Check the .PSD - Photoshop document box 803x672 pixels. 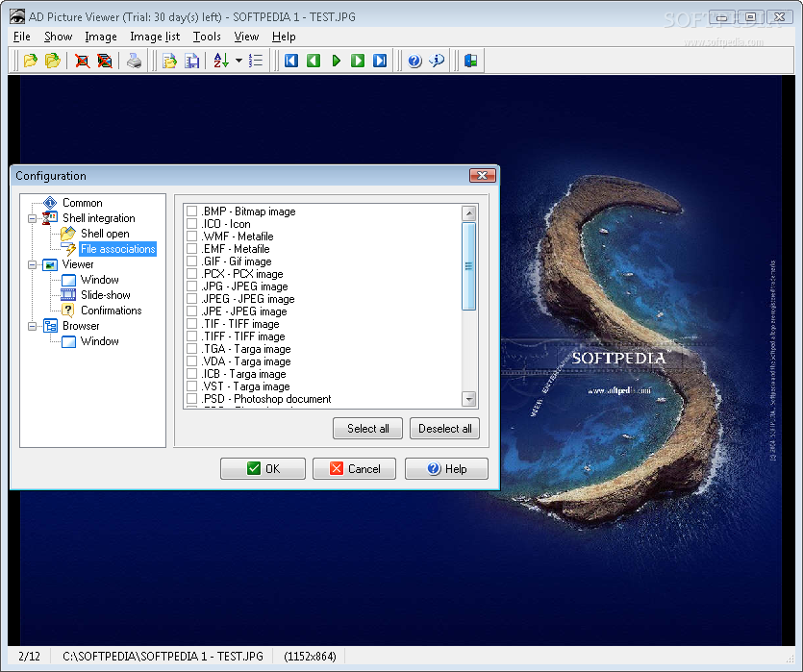192,399
